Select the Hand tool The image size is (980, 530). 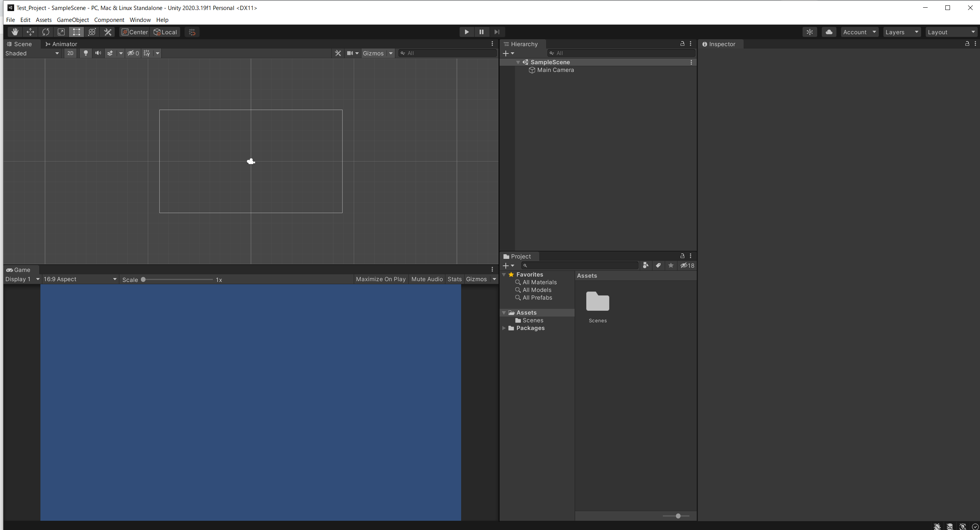tap(15, 32)
